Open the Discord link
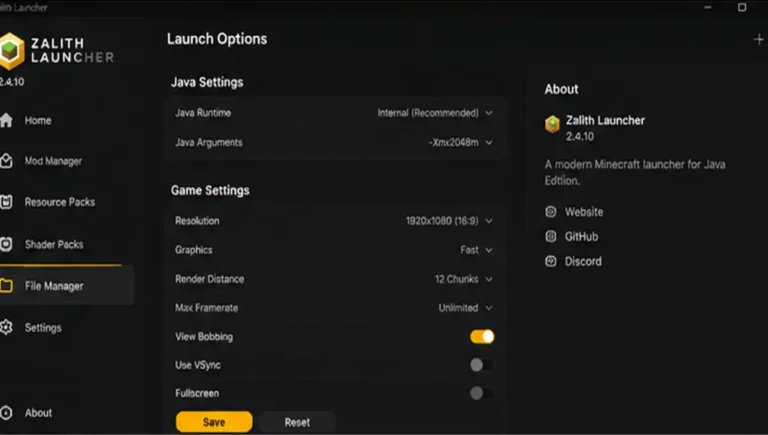The image size is (768, 435). click(583, 261)
